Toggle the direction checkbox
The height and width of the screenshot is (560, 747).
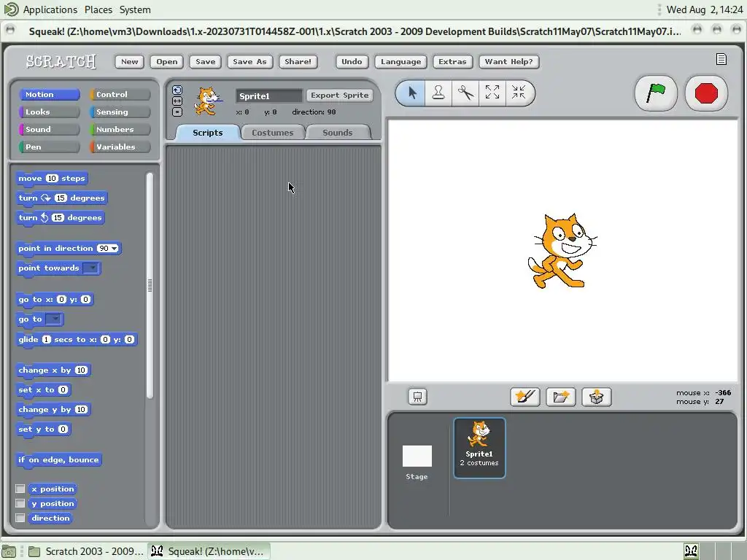tap(20, 518)
